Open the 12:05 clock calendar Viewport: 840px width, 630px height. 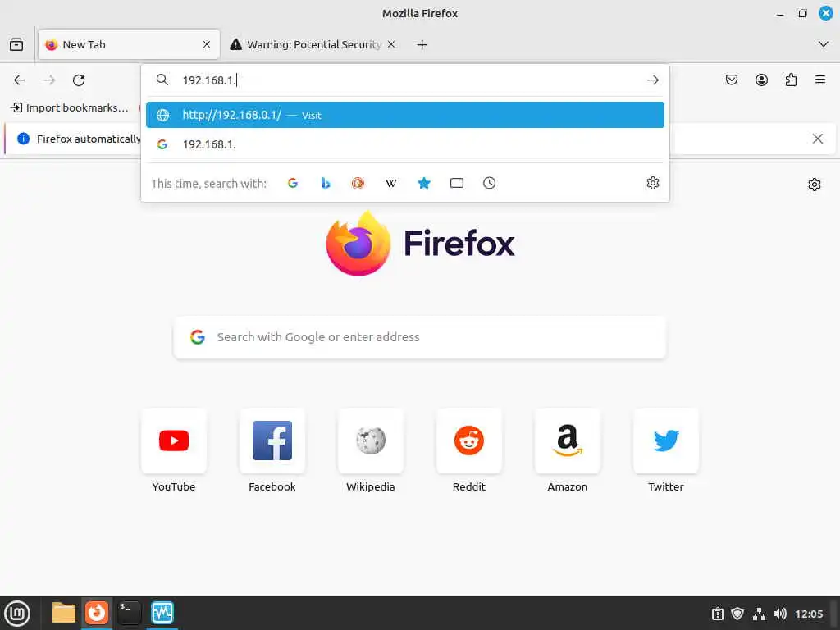(x=809, y=614)
